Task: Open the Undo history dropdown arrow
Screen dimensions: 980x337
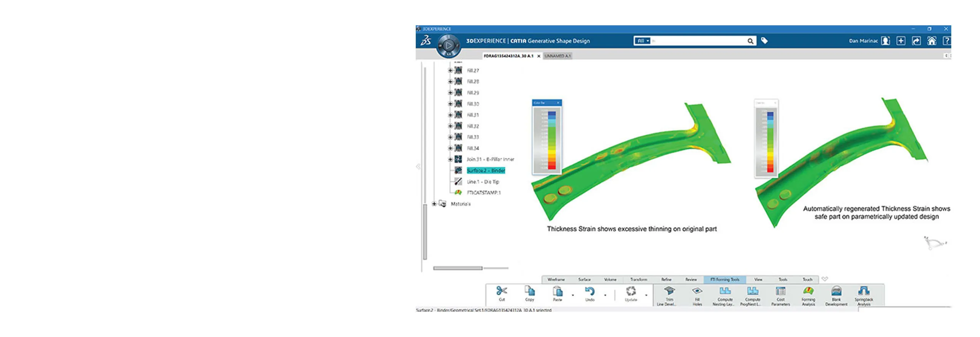Action: coord(605,295)
